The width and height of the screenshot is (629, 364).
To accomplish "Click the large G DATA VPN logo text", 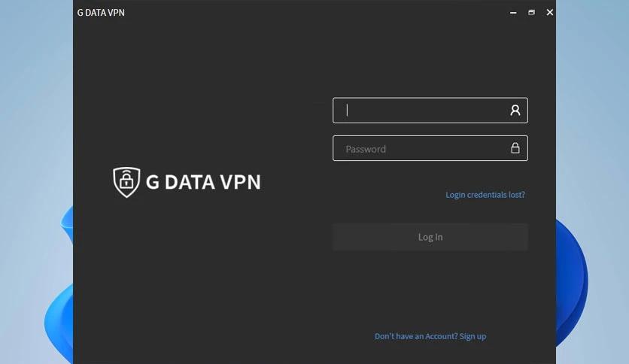I will click(x=203, y=182).
